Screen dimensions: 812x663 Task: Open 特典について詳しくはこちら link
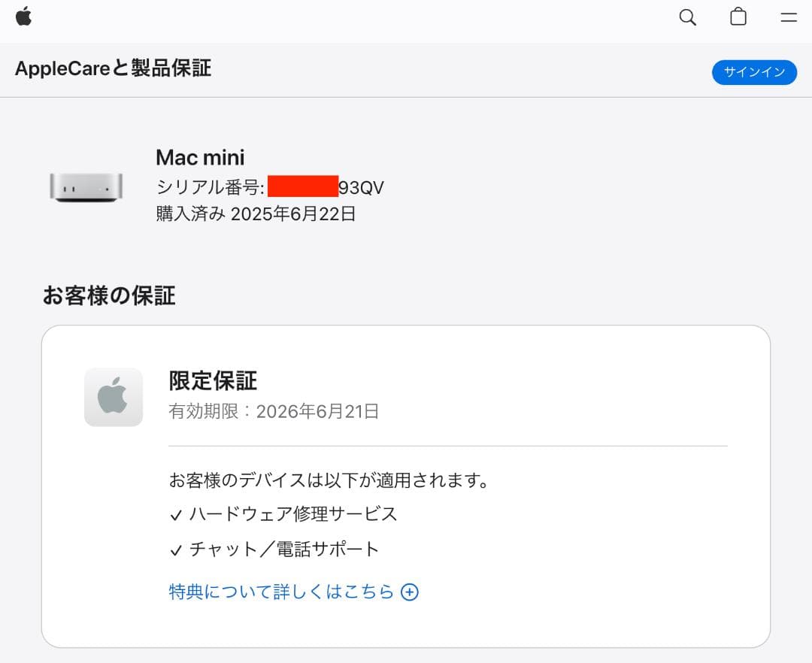point(280,592)
